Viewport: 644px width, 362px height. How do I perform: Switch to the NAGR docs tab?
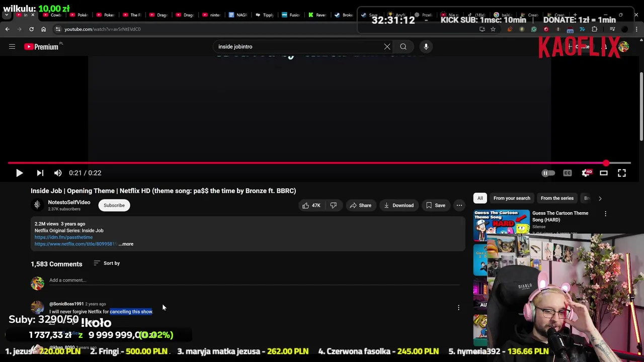[x=237, y=15]
